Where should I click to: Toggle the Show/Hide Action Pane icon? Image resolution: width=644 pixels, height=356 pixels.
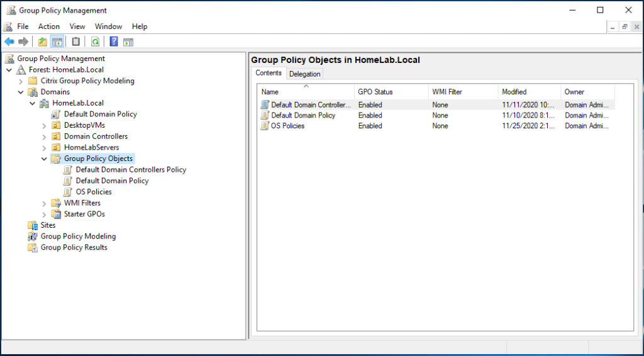(x=128, y=42)
